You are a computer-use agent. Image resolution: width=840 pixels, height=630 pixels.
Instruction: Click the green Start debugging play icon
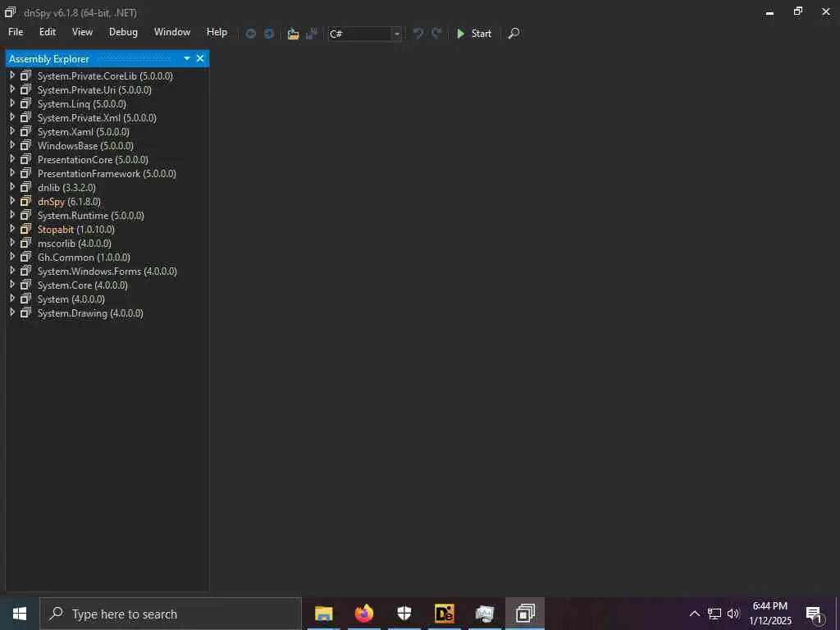(x=461, y=33)
